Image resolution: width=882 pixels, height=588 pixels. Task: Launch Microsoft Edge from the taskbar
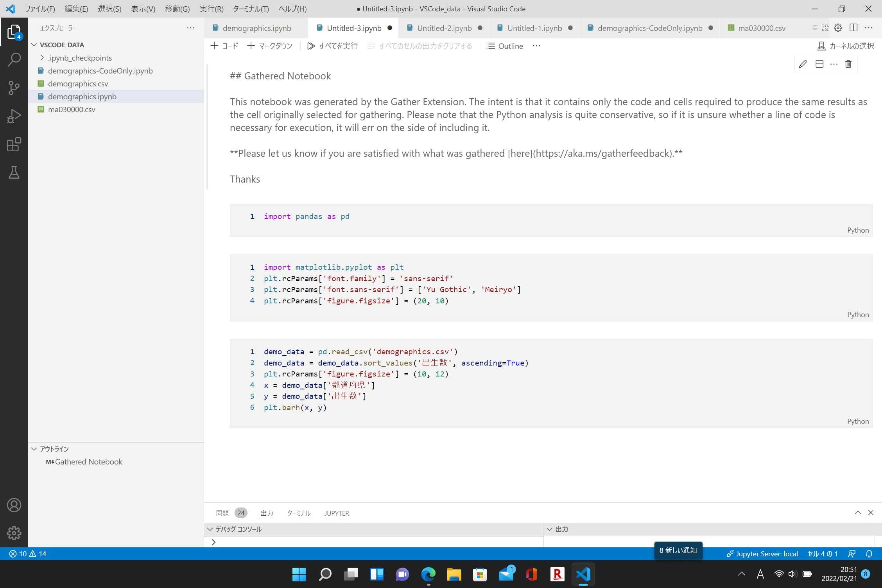pos(428,574)
